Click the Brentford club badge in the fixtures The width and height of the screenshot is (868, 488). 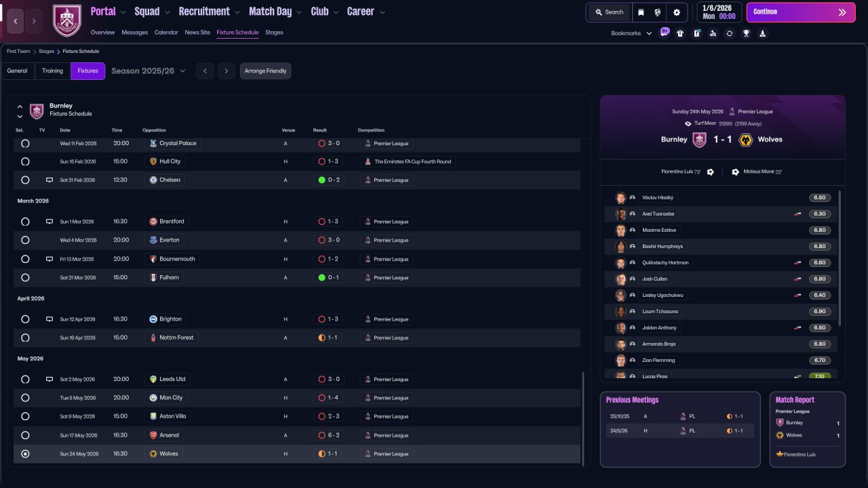[x=153, y=222]
